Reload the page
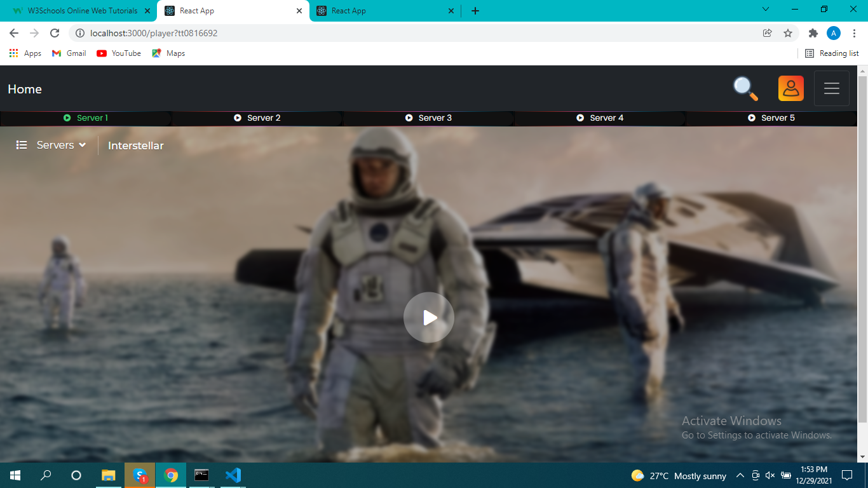The height and width of the screenshot is (488, 868). click(55, 33)
